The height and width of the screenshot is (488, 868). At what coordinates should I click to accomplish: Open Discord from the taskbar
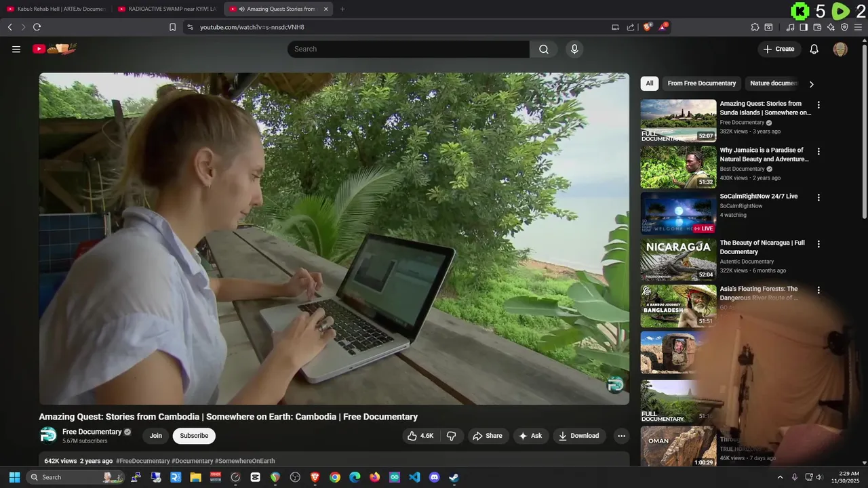point(434,477)
